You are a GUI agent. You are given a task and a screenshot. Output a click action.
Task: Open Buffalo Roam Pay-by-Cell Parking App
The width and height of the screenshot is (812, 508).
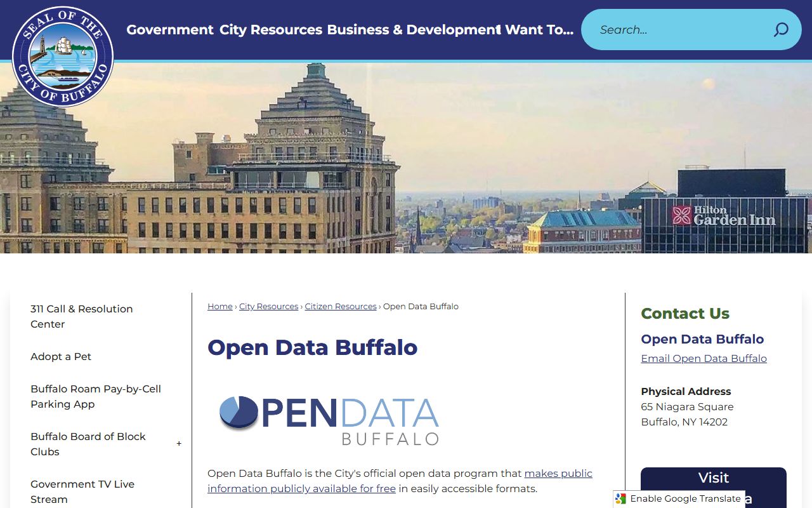tap(96, 396)
